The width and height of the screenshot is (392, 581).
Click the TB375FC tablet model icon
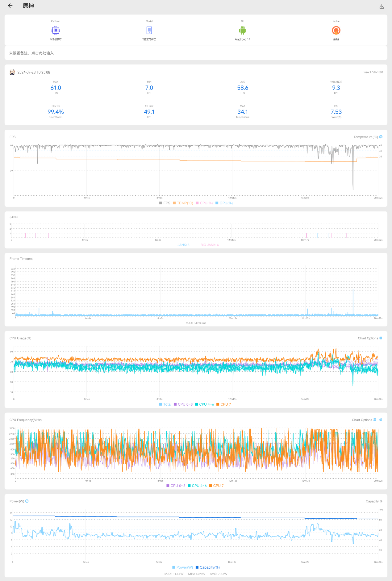[x=149, y=30]
